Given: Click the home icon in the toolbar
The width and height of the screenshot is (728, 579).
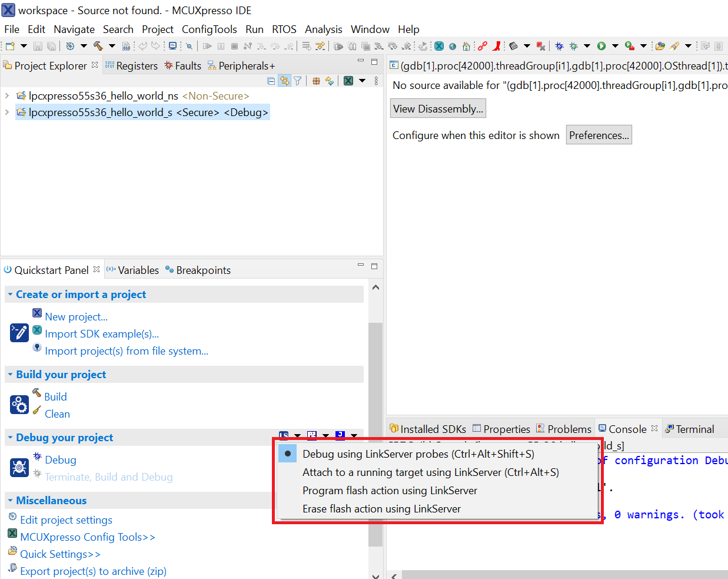Looking at the screenshot, I should click(466, 46).
